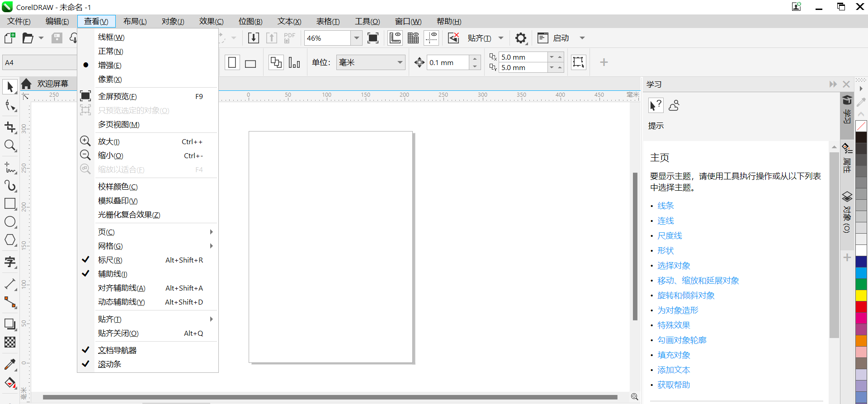Screen dimensions: 868x404
Task: Select the Pick tool in toolbox
Action: pyautogui.click(x=10, y=86)
